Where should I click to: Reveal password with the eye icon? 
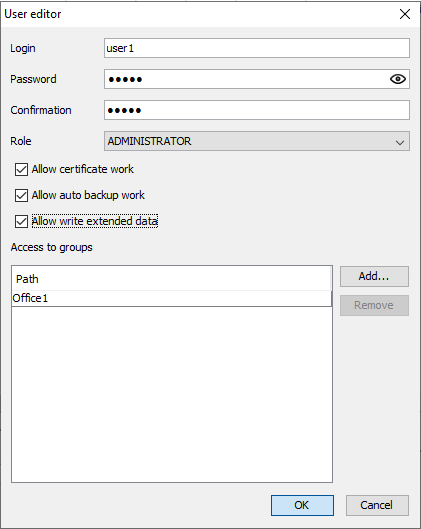coord(398,79)
